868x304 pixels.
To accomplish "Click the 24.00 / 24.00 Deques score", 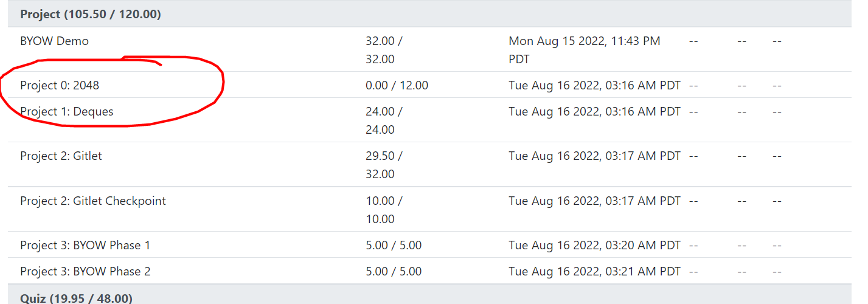I will pos(384,121).
